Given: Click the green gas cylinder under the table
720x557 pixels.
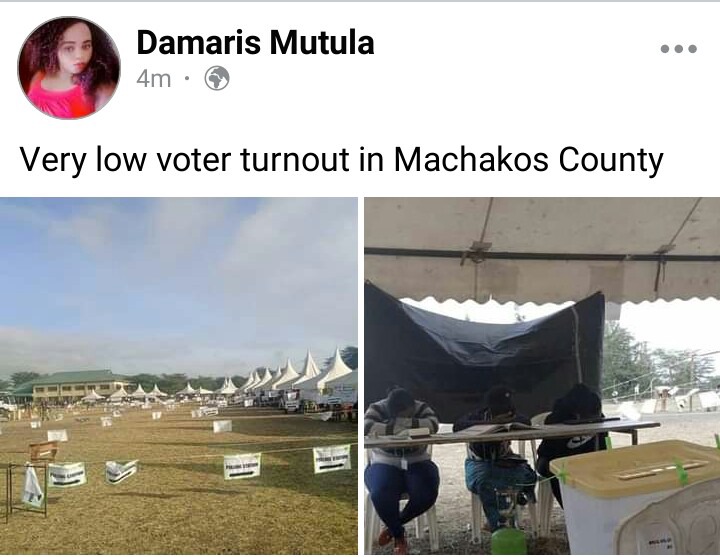Looking at the screenshot, I should (508, 540).
